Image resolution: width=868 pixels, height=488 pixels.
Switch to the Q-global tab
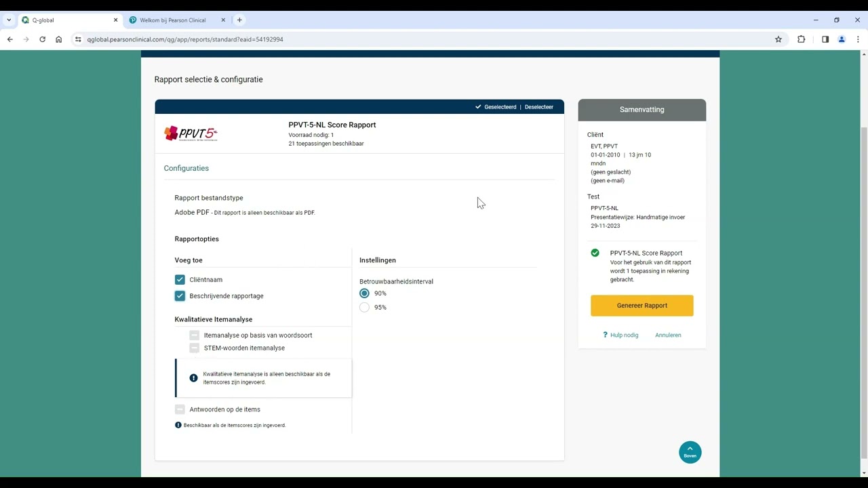69,20
